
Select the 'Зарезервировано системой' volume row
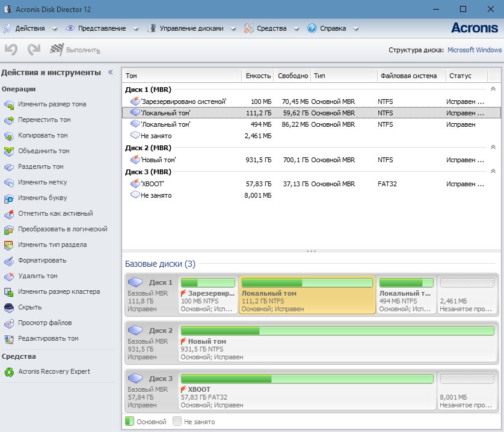click(x=312, y=102)
